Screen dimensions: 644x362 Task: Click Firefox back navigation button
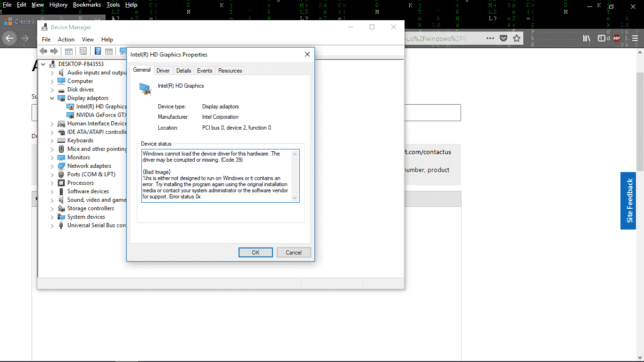point(10,38)
